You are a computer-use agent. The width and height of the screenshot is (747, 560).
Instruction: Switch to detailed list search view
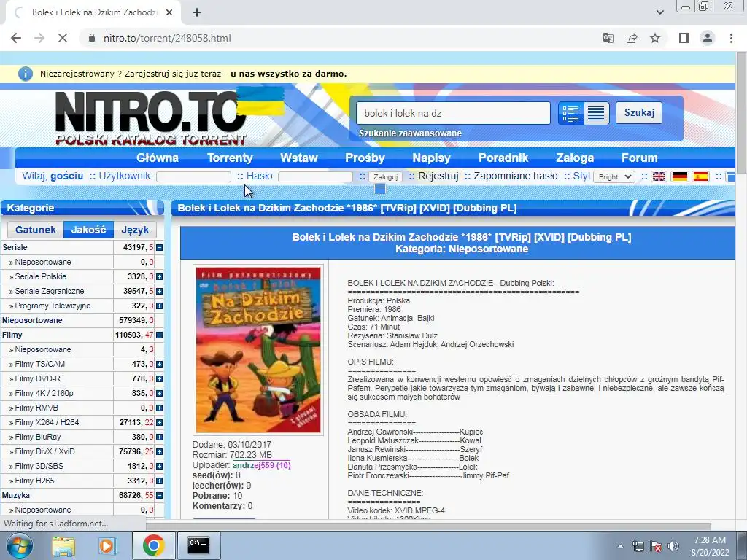coord(570,113)
